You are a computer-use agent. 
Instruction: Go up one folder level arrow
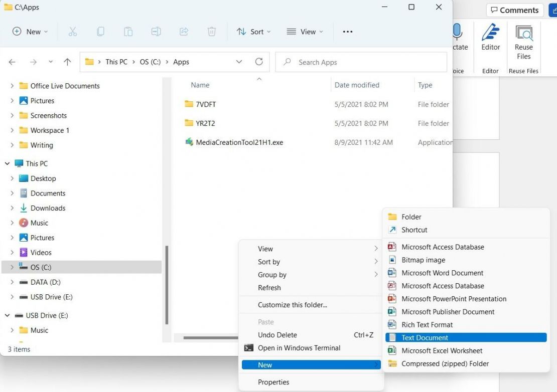(67, 62)
